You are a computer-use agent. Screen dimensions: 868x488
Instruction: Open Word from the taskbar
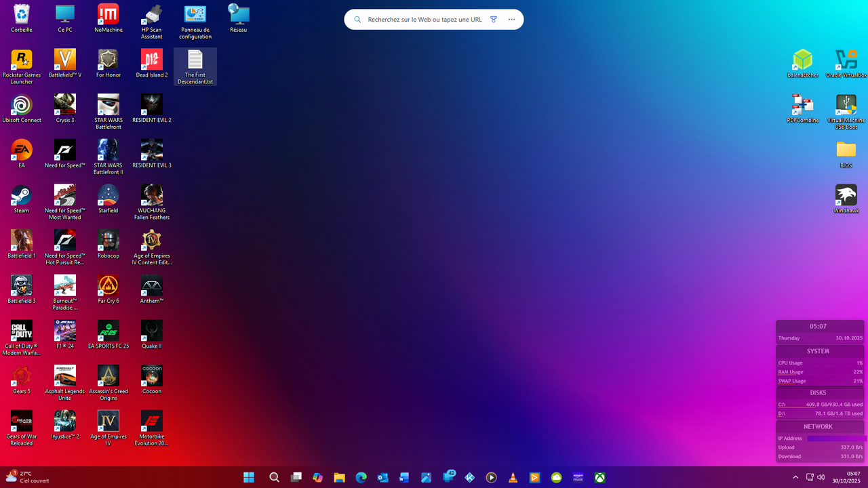point(404,478)
